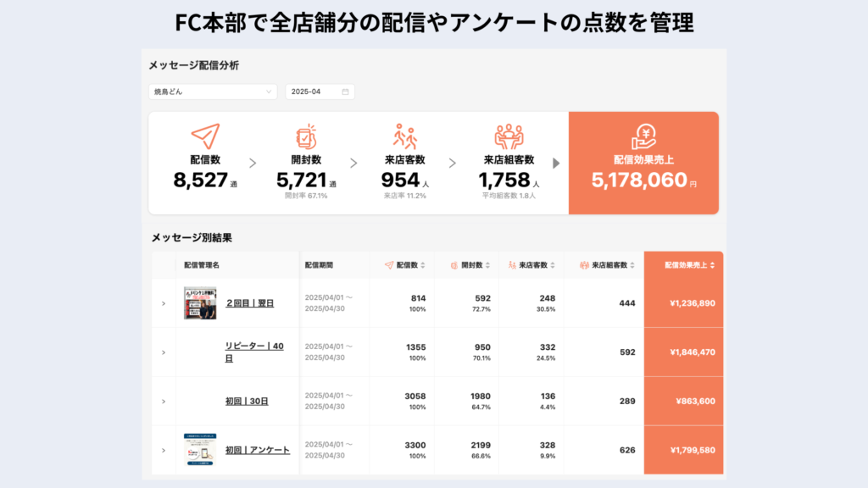Open the 初回｜30日 message link
Viewport: 868px width, 488px height.
point(246,402)
